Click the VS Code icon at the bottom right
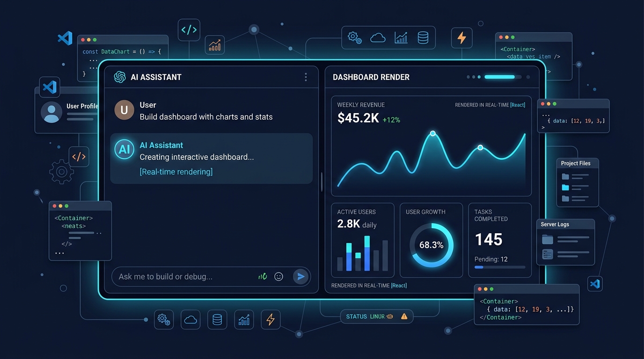 (x=595, y=283)
